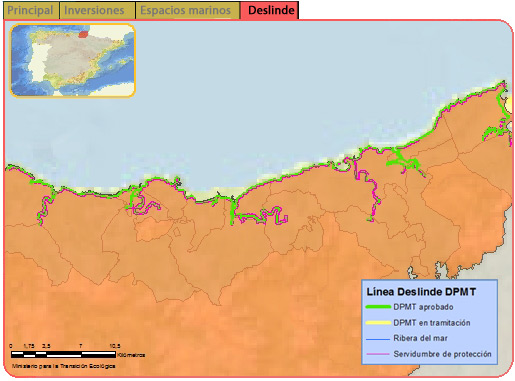Screen dimensions: 515x381
Task: Click the yellow DPMT en tramitación swatch
Action: (x=378, y=322)
